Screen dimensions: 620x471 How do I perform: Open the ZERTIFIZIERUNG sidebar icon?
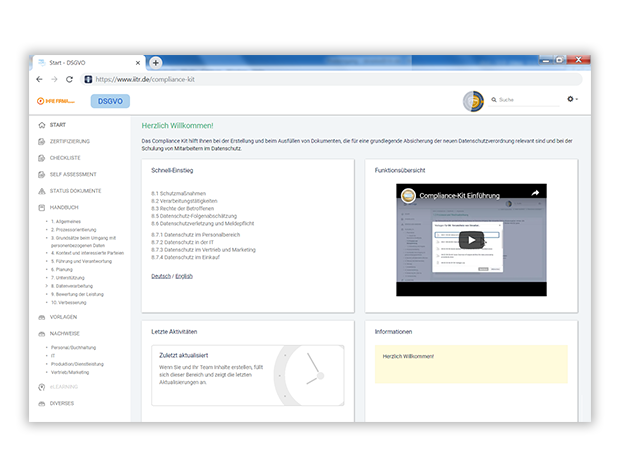(x=42, y=142)
